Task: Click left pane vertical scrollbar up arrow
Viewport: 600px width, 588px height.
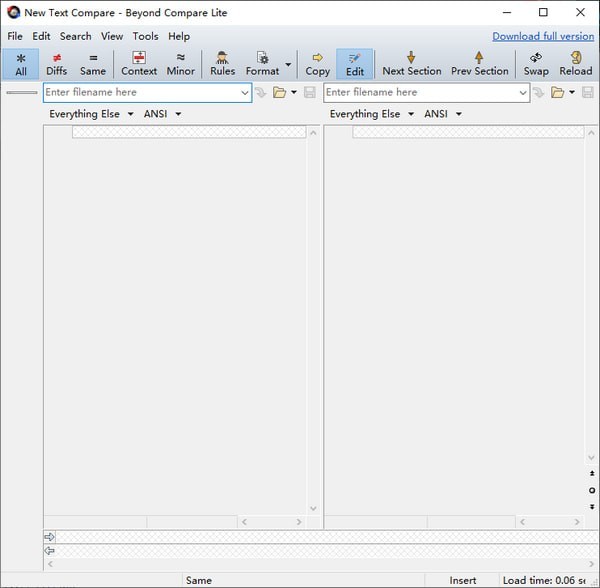Action: point(313,133)
